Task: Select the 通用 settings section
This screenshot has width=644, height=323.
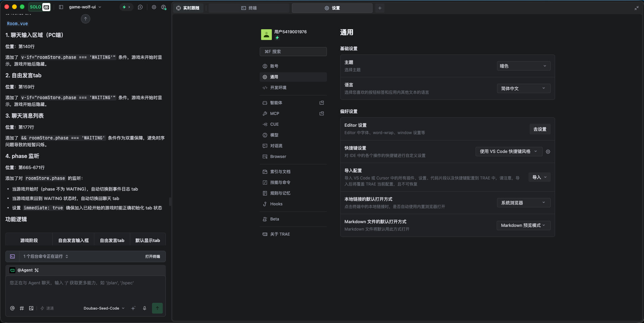Action: point(293,77)
